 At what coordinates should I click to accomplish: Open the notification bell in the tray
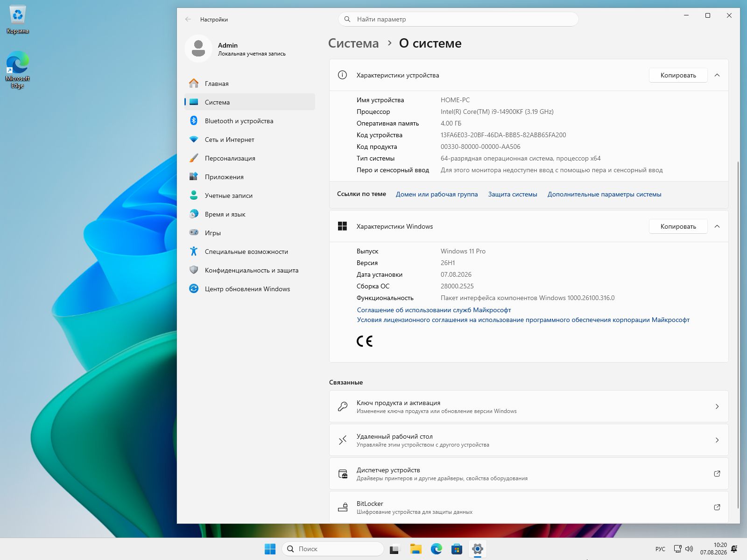pos(734,549)
